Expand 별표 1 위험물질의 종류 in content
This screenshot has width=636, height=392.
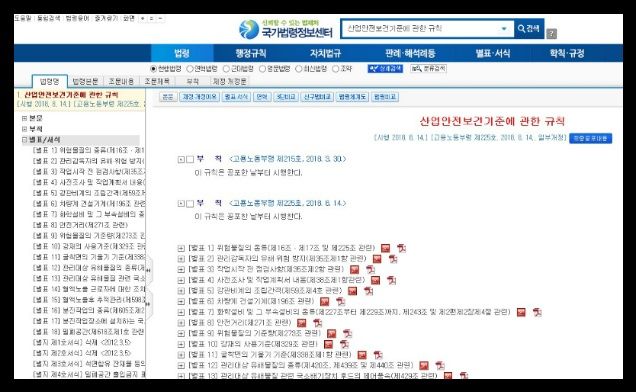pos(181,248)
